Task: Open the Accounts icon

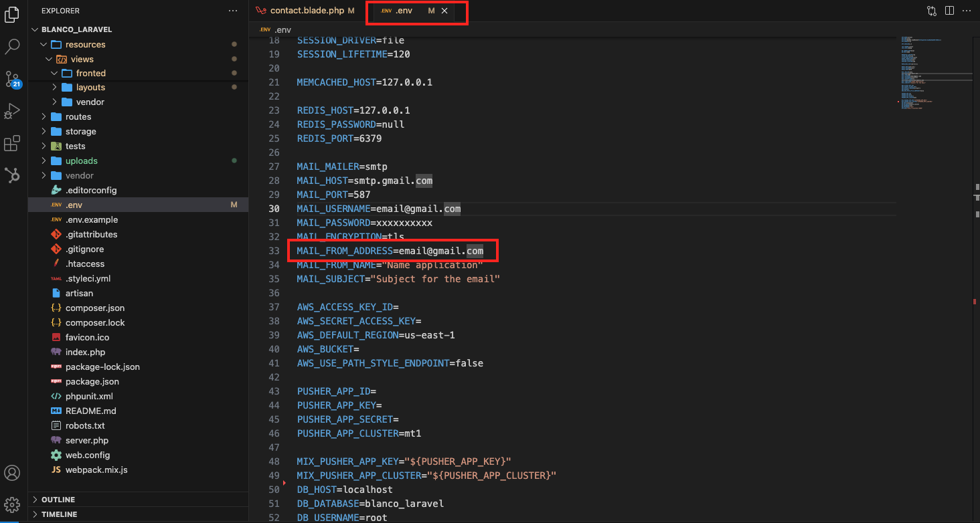Action: [12, 473]
